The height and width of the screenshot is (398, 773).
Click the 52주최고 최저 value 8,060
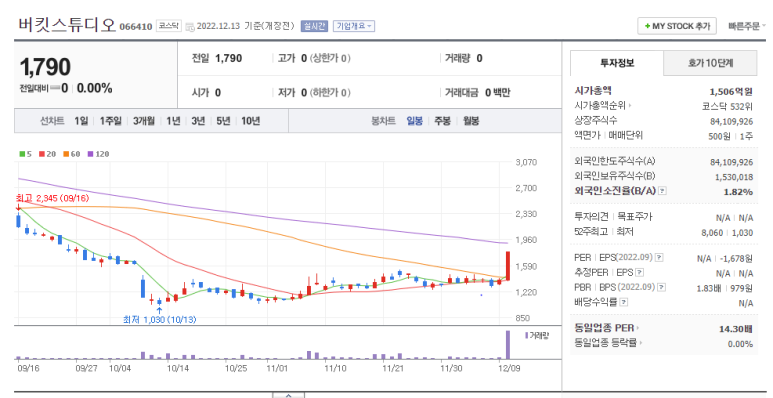[712, 232]
